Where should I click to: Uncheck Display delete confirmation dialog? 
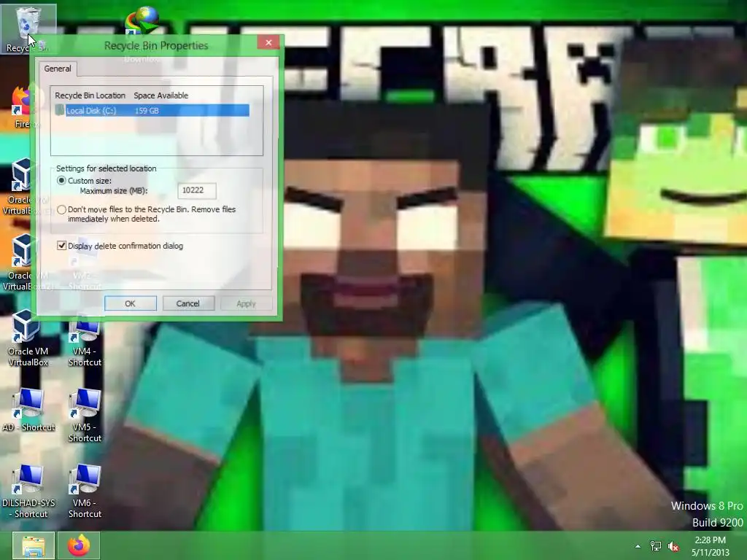[x=61, y=246]
